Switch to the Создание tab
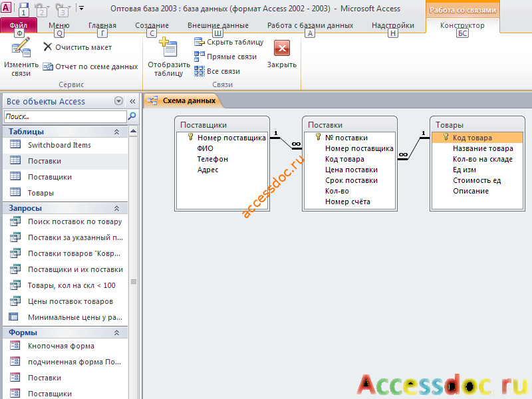The height and width of the screenshot is (399, 532). pyautogui.click(x=152, y=25)
